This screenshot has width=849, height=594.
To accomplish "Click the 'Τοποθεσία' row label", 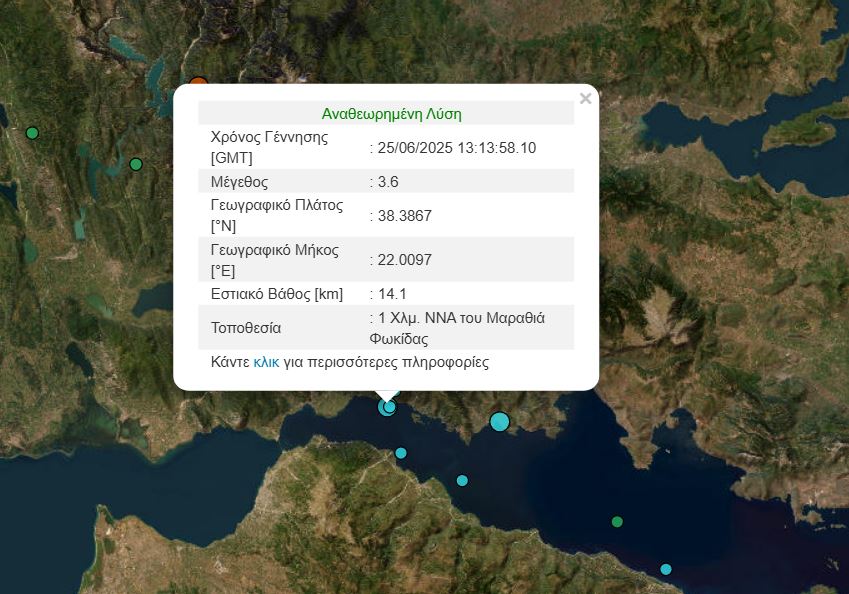I will (246, 328).
